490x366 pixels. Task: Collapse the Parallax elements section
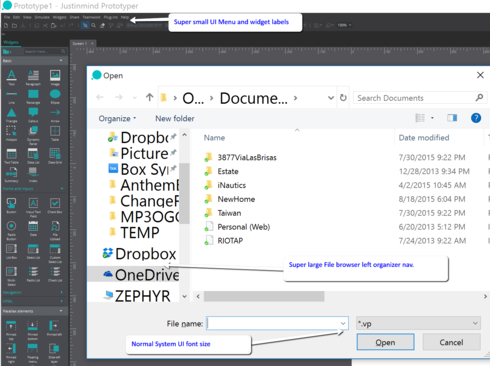[61, 311]
